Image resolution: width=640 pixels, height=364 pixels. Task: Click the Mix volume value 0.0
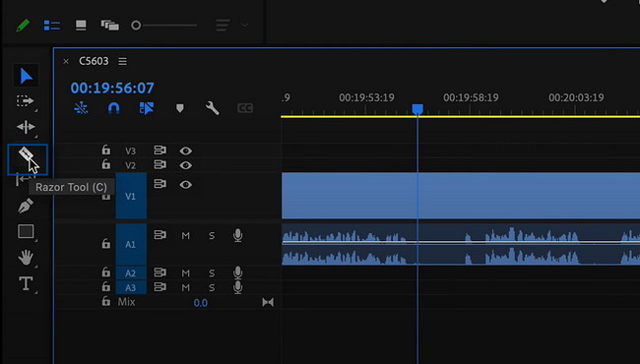201,303
